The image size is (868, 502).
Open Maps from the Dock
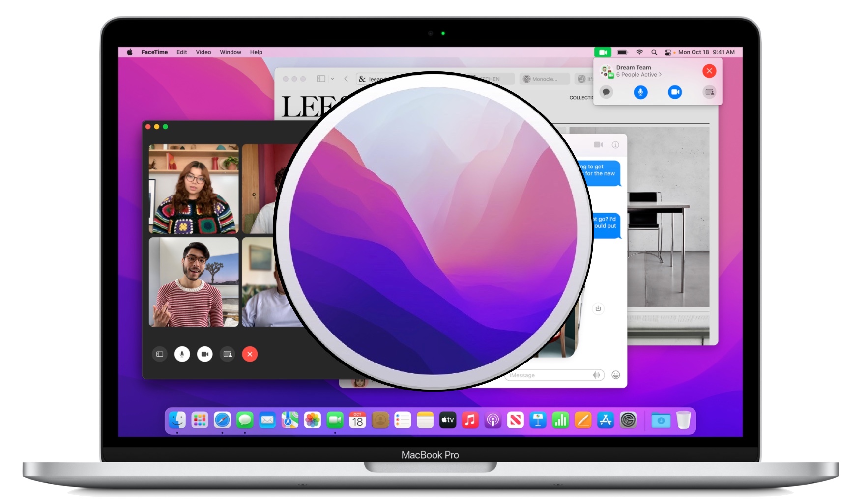coord(290,420)
